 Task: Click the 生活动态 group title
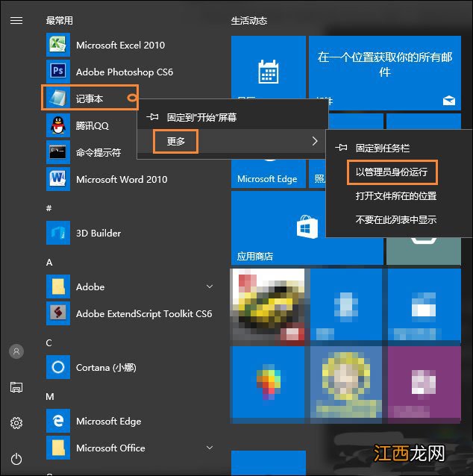[249, 21]
